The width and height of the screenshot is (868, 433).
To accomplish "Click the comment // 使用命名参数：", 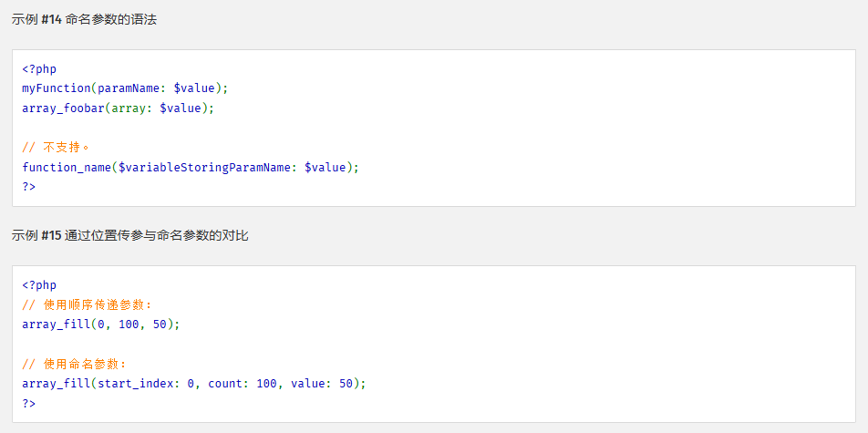I will pyautogui.click(x=74, y=364).
